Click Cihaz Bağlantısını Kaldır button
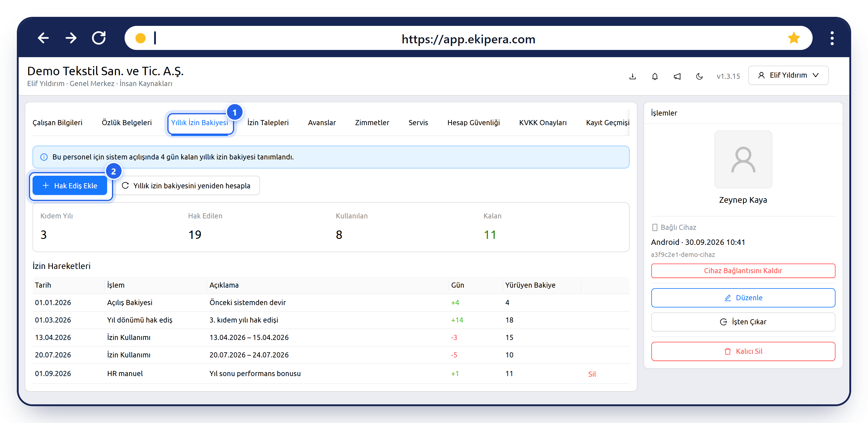 pyautogui.click(x=743, y=271)
